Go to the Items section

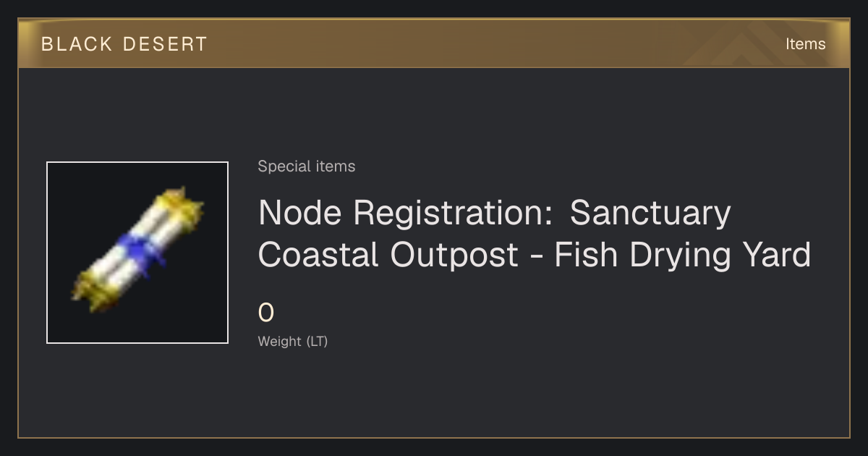point(805,44)
